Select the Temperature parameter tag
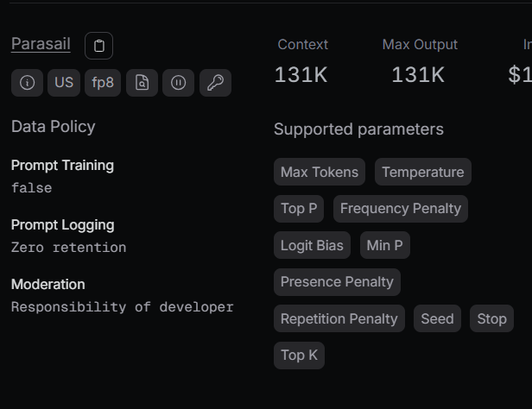 (423, 172)
